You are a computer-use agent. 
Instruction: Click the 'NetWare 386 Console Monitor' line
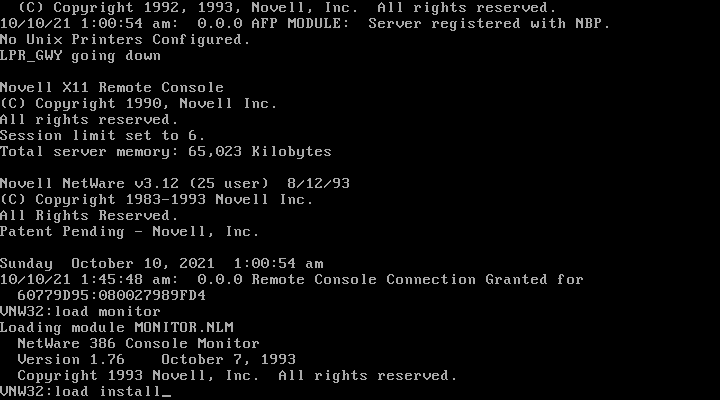(x=138, y=344)
